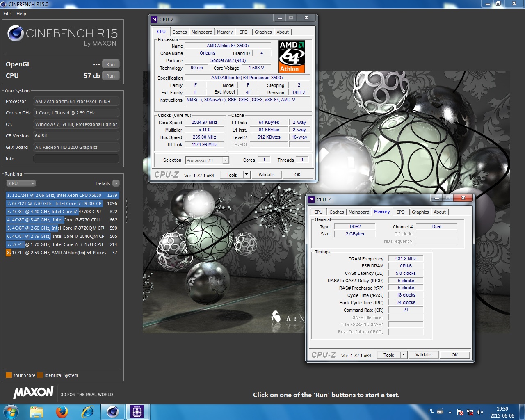Image resolution: width=525 pixels, height=420 pixels.
Task: Select Core i5-3317U ranking row
Action: coord(62,244)
